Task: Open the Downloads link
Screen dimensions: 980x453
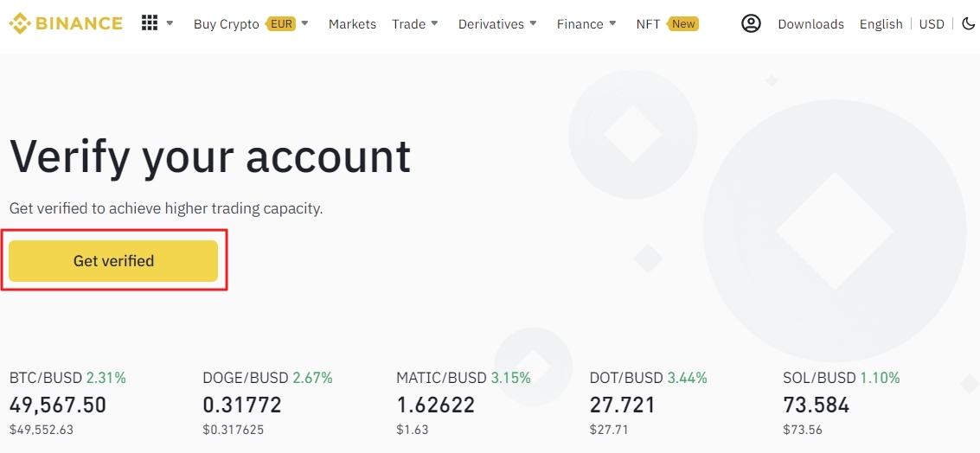Action: 810,24
